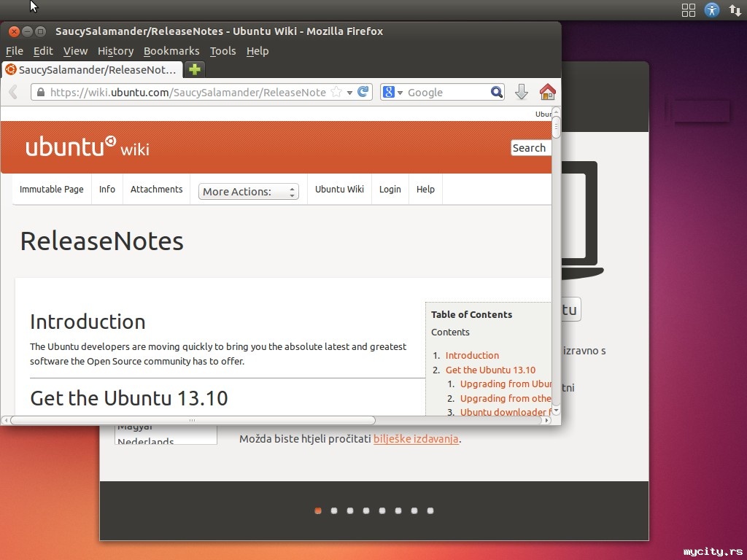
Task: Jump to Get the Ubuntu 13.10 contents link
Action: [x=490, y=370]
